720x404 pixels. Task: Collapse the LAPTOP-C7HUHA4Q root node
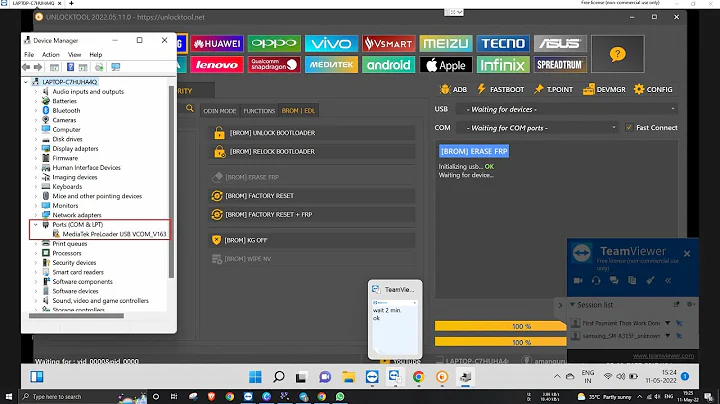26,82
